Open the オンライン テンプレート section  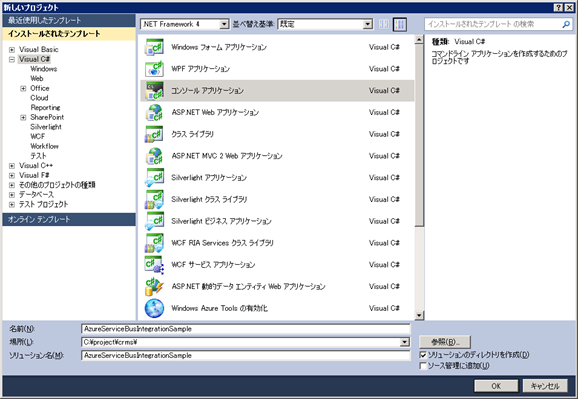(x=69, y=219)
